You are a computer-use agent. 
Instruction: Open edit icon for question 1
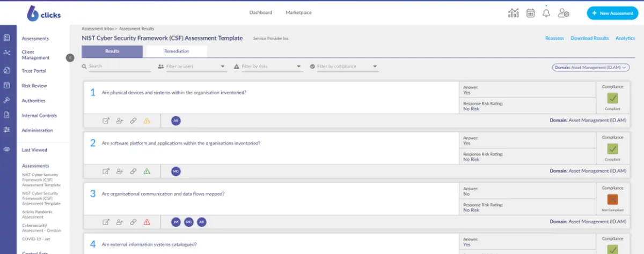[106, 121]
